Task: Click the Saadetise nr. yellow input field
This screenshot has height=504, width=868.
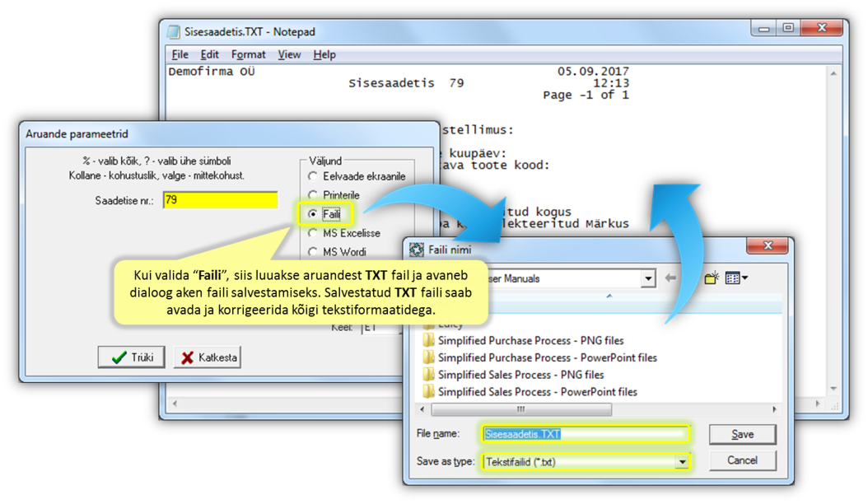Action: (221, 200)
